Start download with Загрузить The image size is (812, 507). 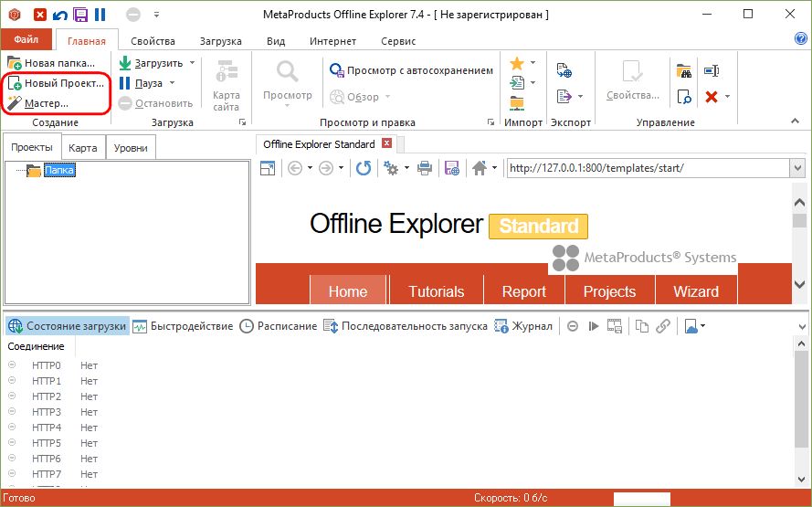click(152, 63)
